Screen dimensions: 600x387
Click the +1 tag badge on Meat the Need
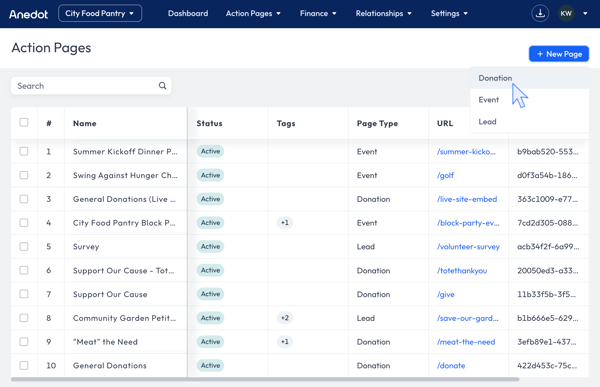tap(285, 341)
